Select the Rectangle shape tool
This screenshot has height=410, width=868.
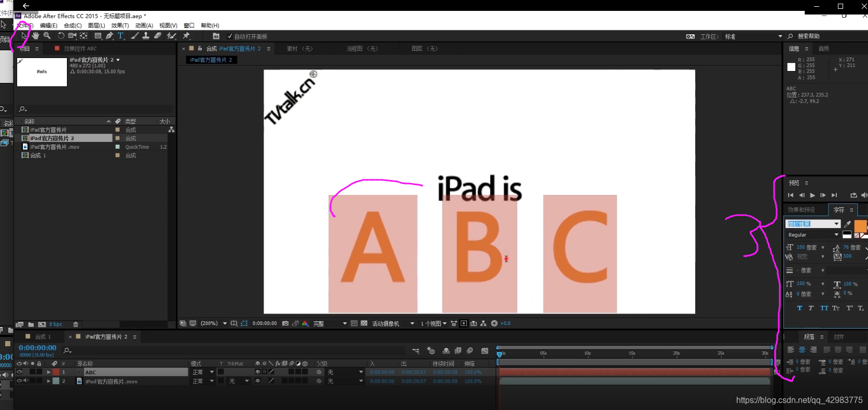click(98, 36)
